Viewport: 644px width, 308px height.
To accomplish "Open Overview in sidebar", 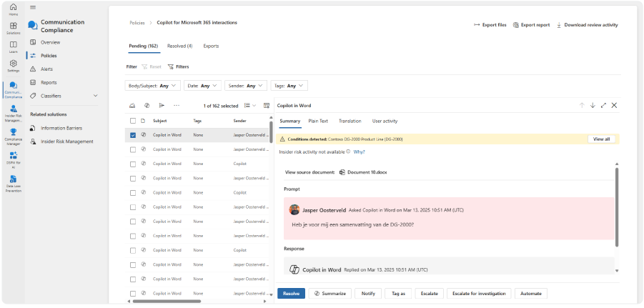I will [50, 42].
